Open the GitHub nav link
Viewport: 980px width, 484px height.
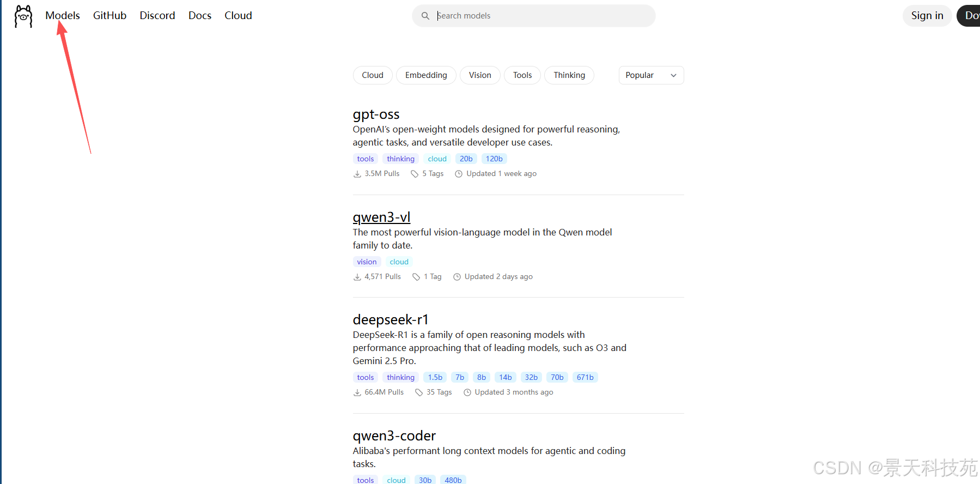pyautogui.click(x=109, y=15)
